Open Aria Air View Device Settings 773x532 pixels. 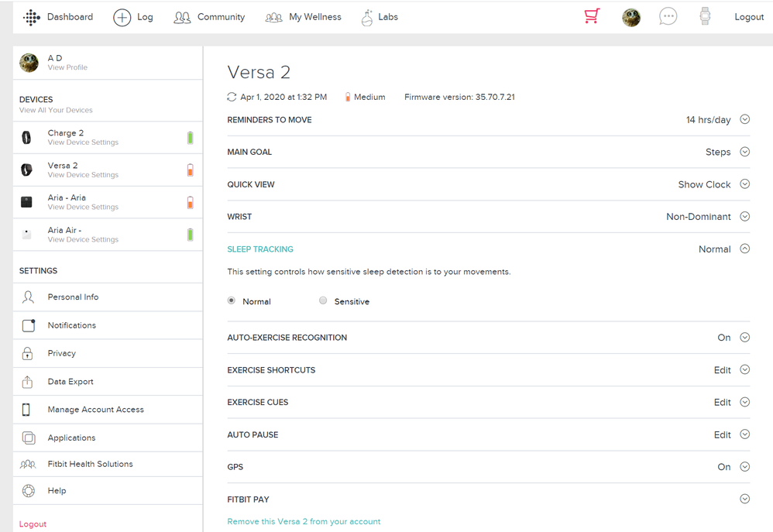[x=83, y=239]
